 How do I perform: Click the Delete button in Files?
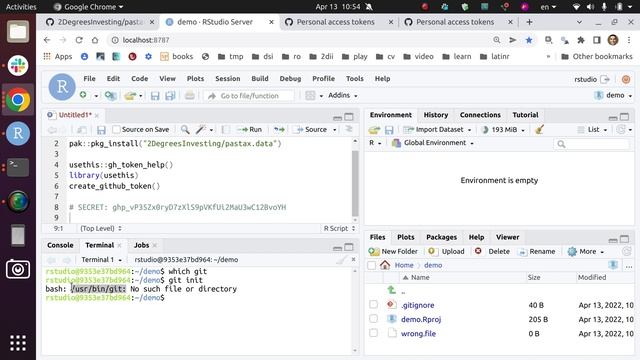tap(492, 251)
